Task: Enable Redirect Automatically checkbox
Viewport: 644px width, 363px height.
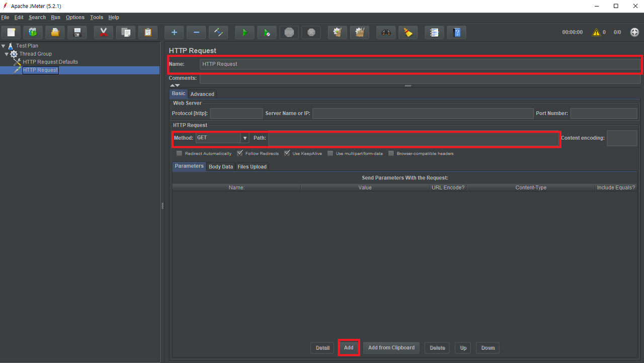Action: coord(180,153)
